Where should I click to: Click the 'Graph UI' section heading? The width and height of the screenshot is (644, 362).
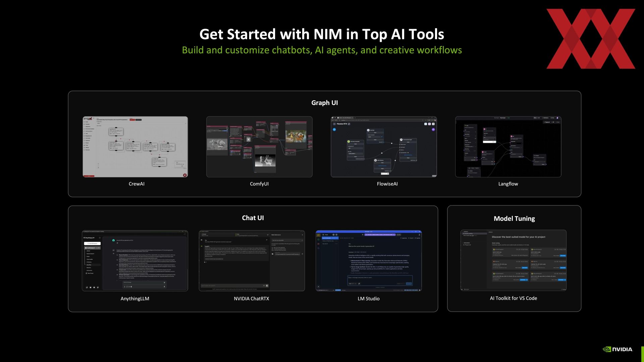tap(324, 103)
